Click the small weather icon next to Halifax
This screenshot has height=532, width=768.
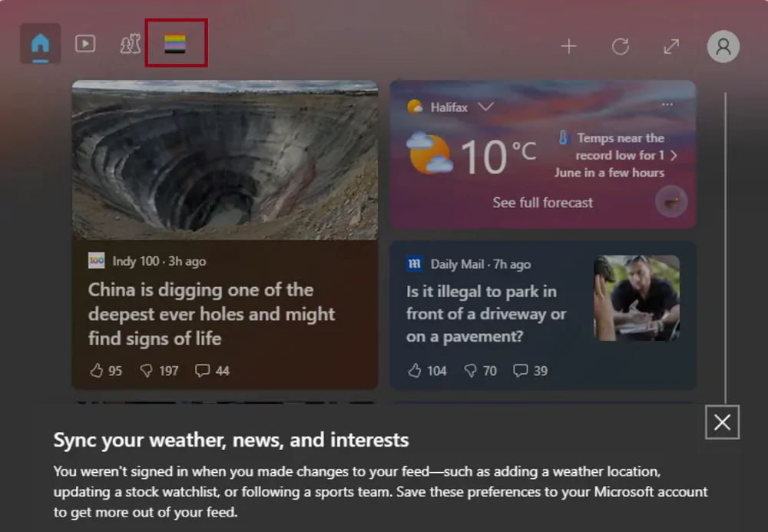pos(415,107)
